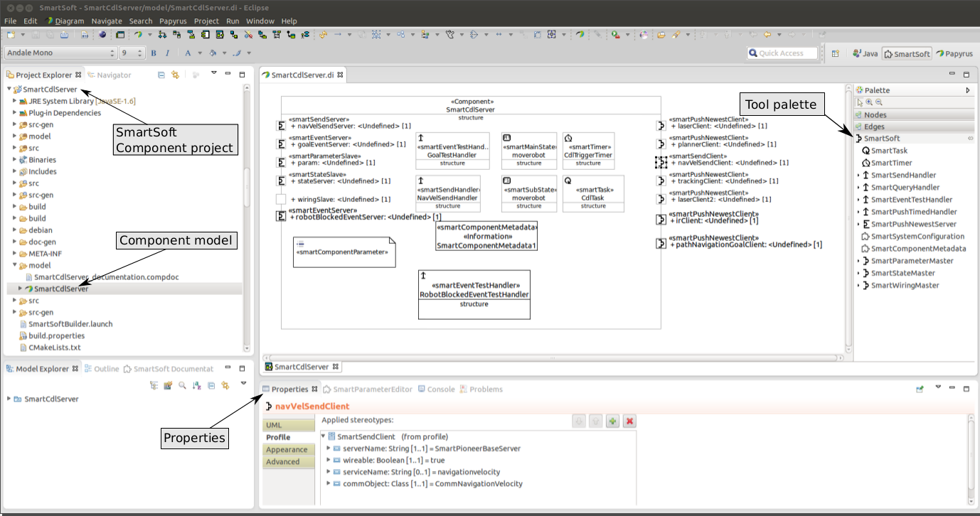Switch to the Java perspective
Image resolution: width=980 pixels, height=516 pixels.
point(866,53)
